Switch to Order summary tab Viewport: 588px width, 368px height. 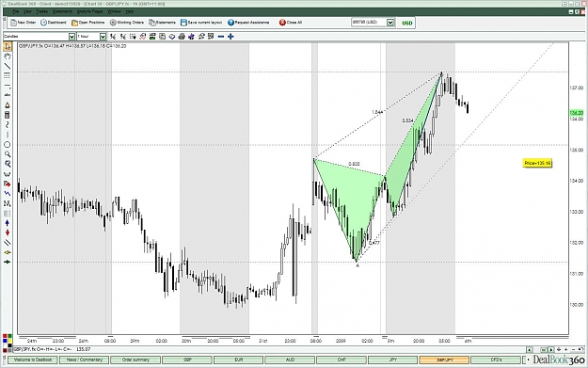[135, 360]
